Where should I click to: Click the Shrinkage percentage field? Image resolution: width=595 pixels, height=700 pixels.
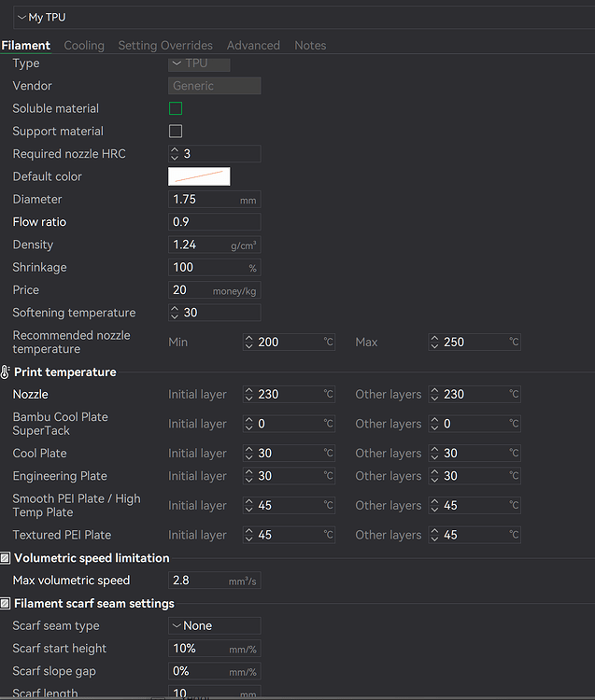point(215,268)
